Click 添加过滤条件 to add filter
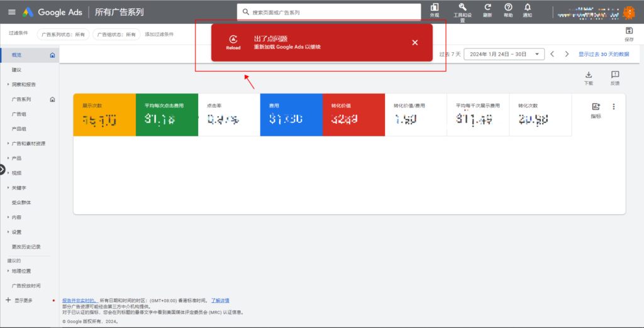This screenshot has height=328, width=644. [161, 35]
